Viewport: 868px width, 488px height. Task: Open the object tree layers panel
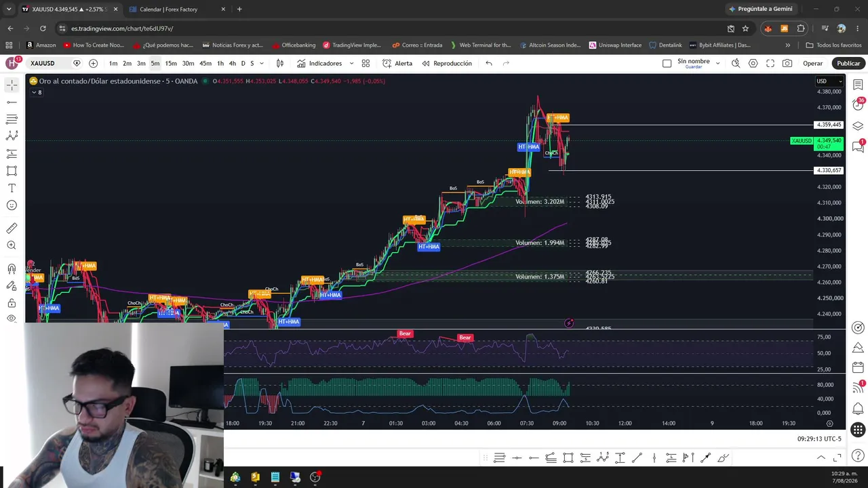858,126
